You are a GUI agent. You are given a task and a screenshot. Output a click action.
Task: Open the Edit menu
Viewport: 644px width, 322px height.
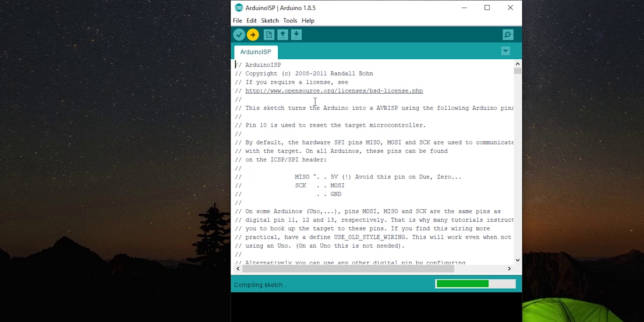tap(251, 20)
